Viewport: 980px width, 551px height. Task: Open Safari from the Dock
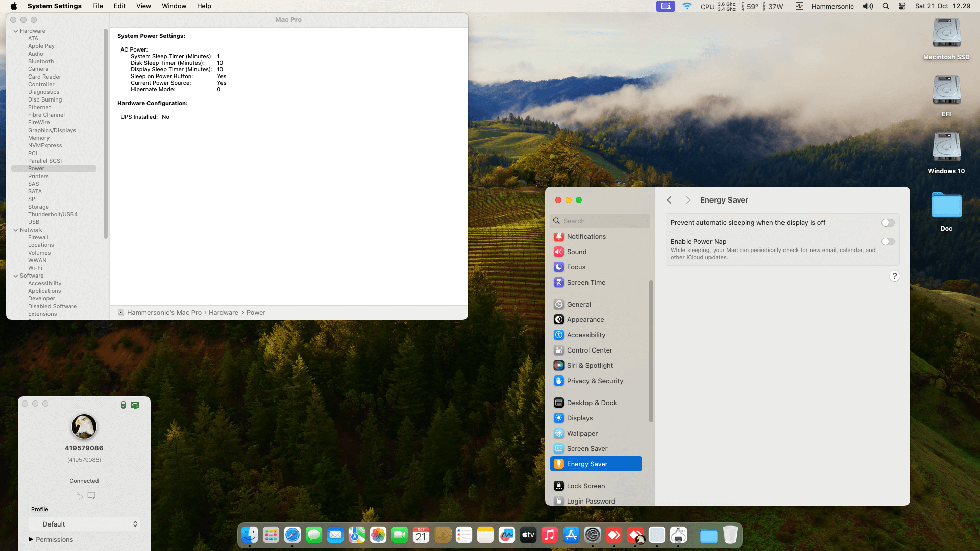tap(292, 535)
